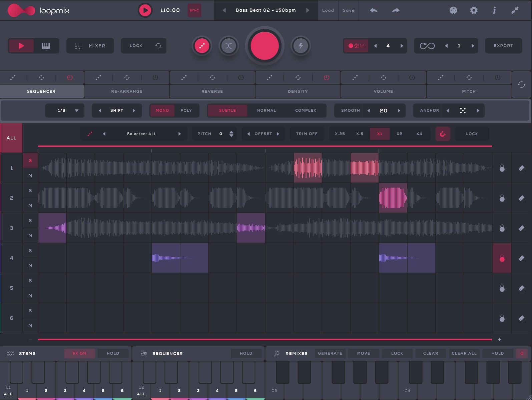Click the info icon

[494, 10]
